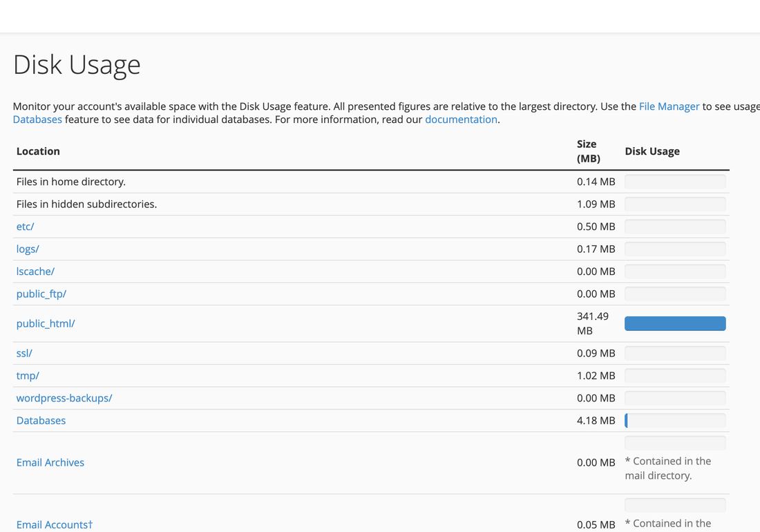The width and height of the screenshot is (760, 532).
Task: Click the 341.49 MB size value
Action: [593, 323]
